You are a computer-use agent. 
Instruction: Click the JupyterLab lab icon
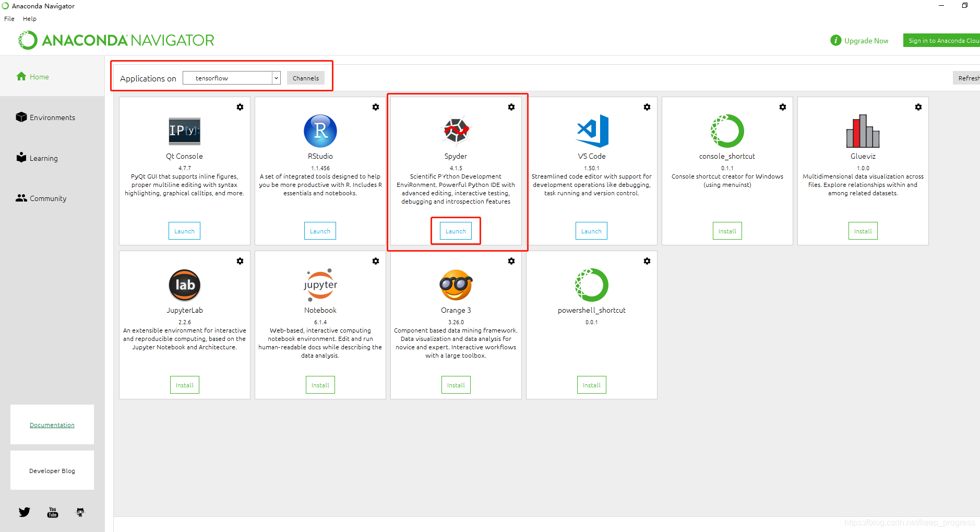185,285
